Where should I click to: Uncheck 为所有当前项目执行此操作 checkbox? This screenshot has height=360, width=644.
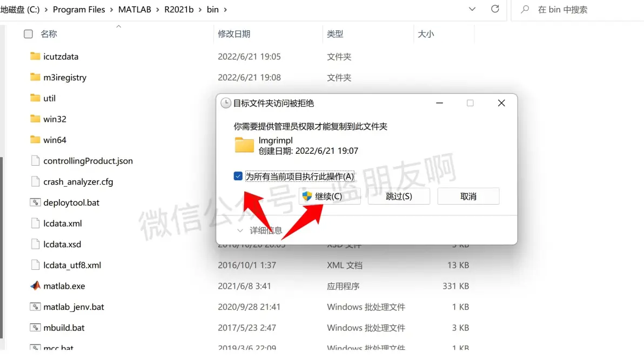point(238,176)
